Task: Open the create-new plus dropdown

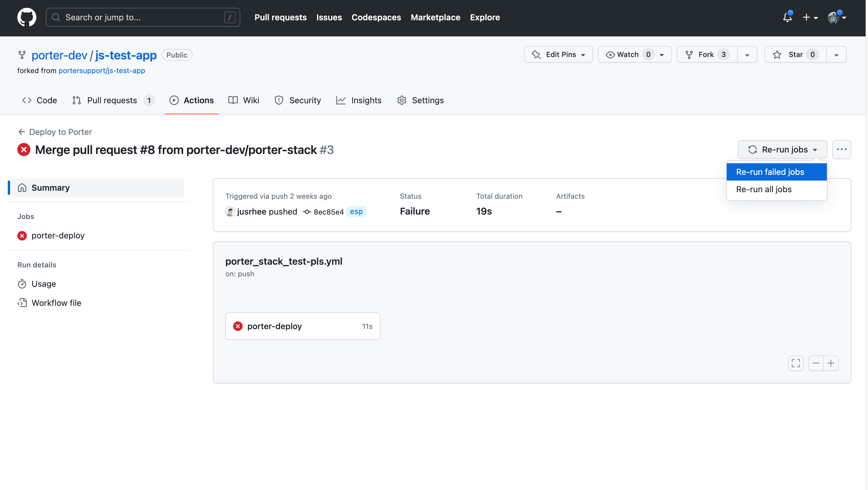Action: (810, 17)
